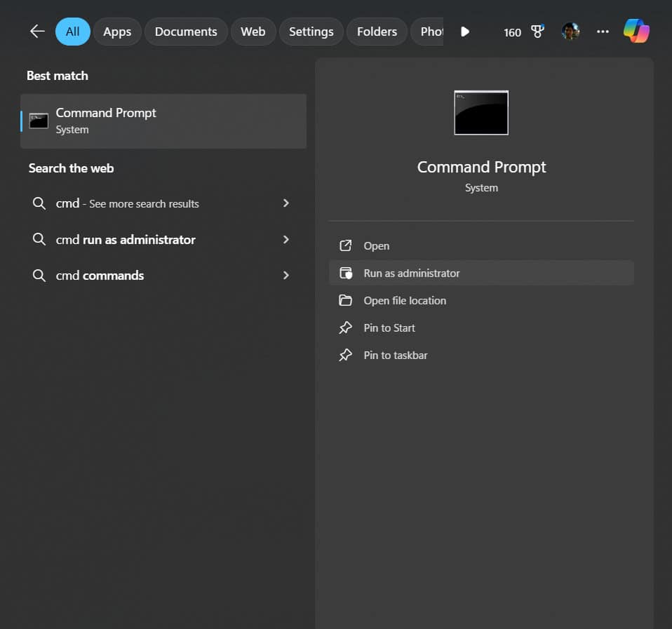Screen dimensions: 672x629
Task: Choose Run as administrator
Action: [412, 273]
